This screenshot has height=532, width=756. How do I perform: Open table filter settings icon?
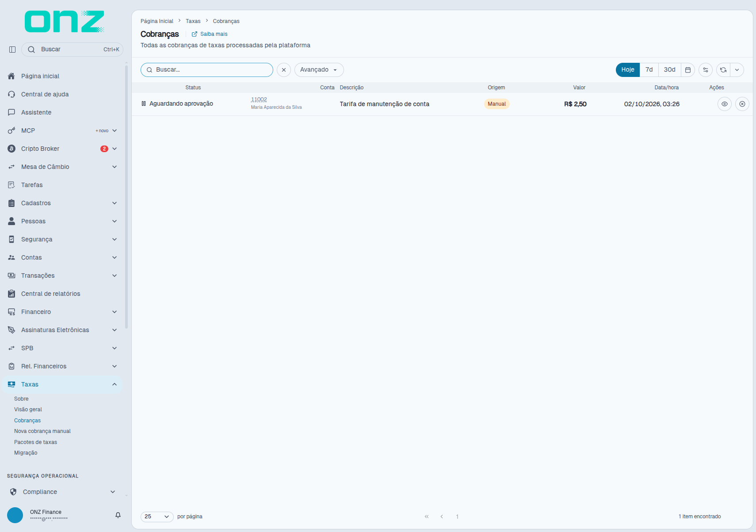point(706,70)
